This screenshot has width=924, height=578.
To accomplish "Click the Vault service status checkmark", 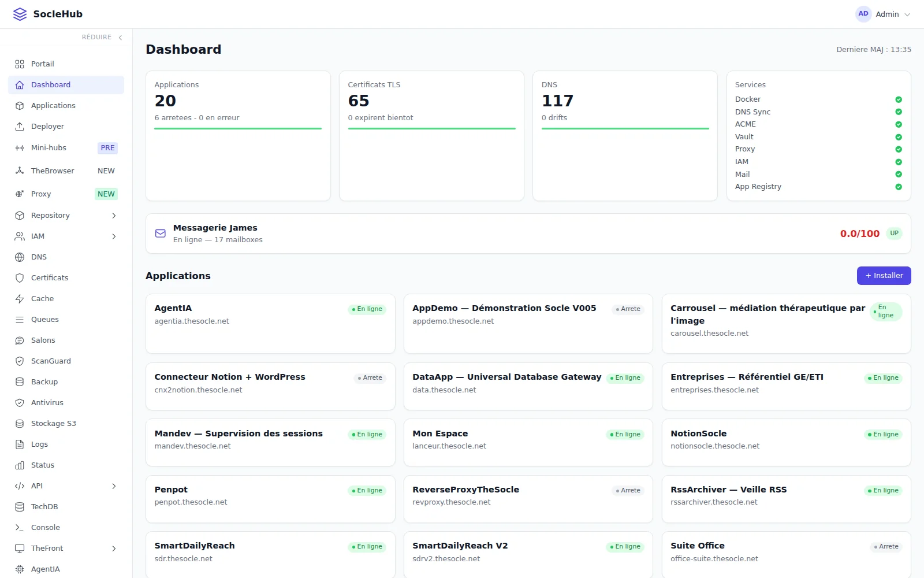I will (x=899, y=137).
